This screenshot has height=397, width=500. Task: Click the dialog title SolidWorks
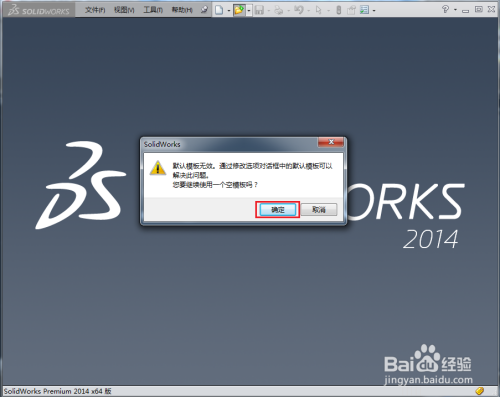click(x=162, y=144)
